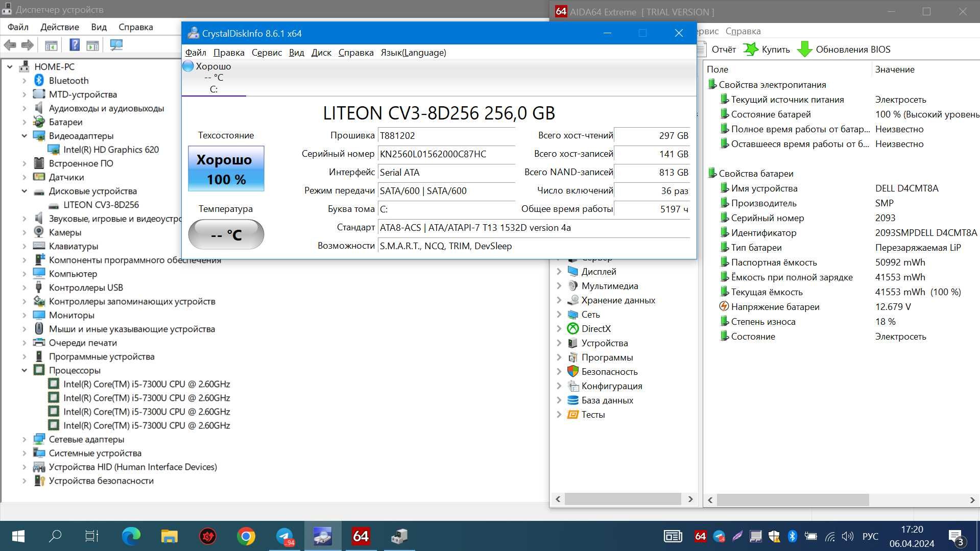Viewport: 980px width, 551px height.
Task: Click the volume speaker tray icon
Action: tap(848, 536)
